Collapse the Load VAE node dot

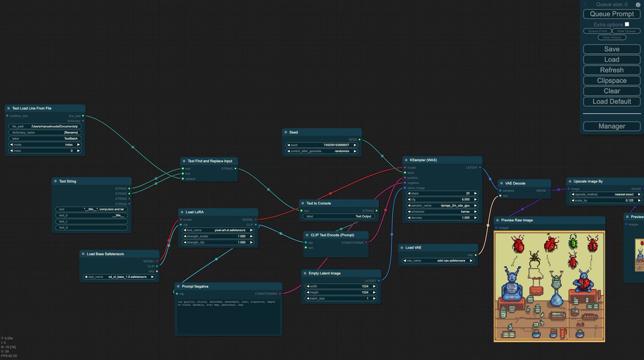point(402,248)
